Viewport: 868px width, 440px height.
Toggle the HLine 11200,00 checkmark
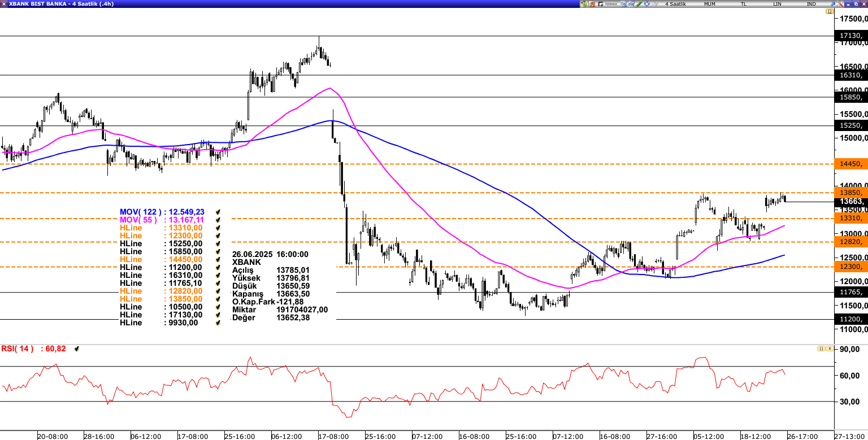pyautogui.click(x=218, y=267)
